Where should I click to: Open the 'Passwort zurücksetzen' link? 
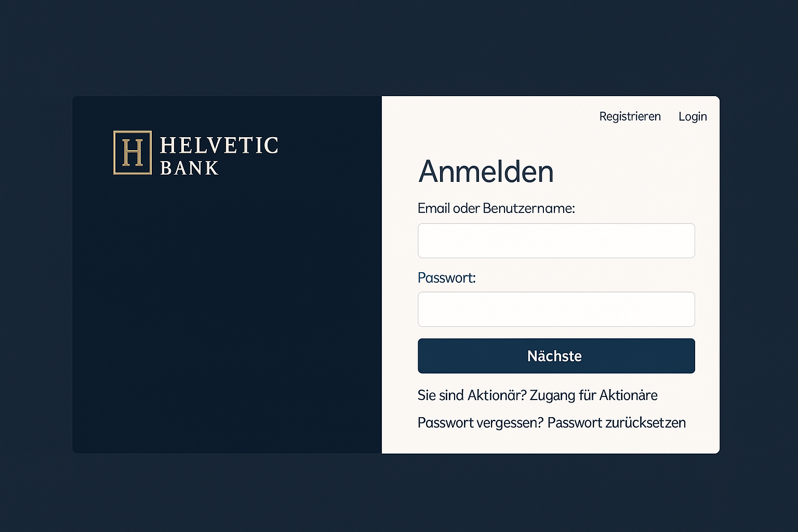click(x=617, y=423)
